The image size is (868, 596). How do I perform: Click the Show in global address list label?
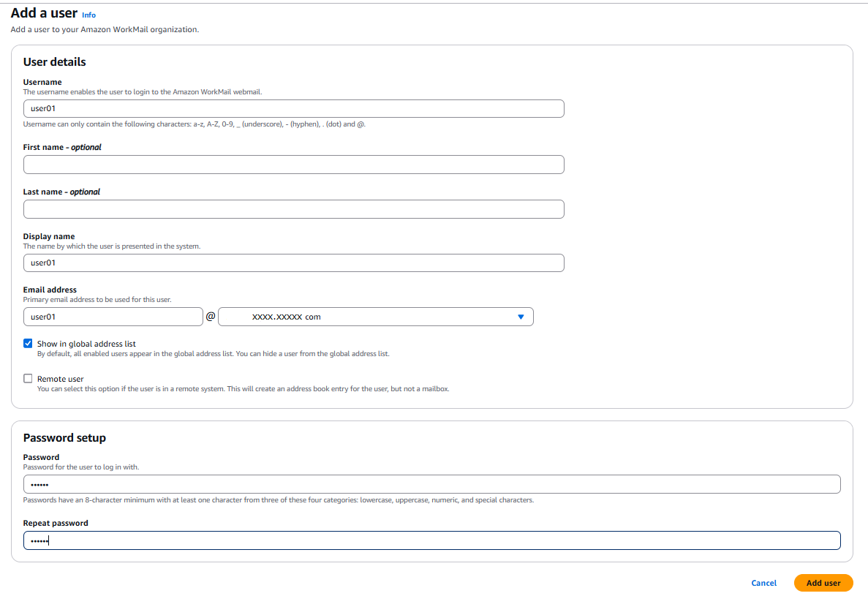coord(86,344)
